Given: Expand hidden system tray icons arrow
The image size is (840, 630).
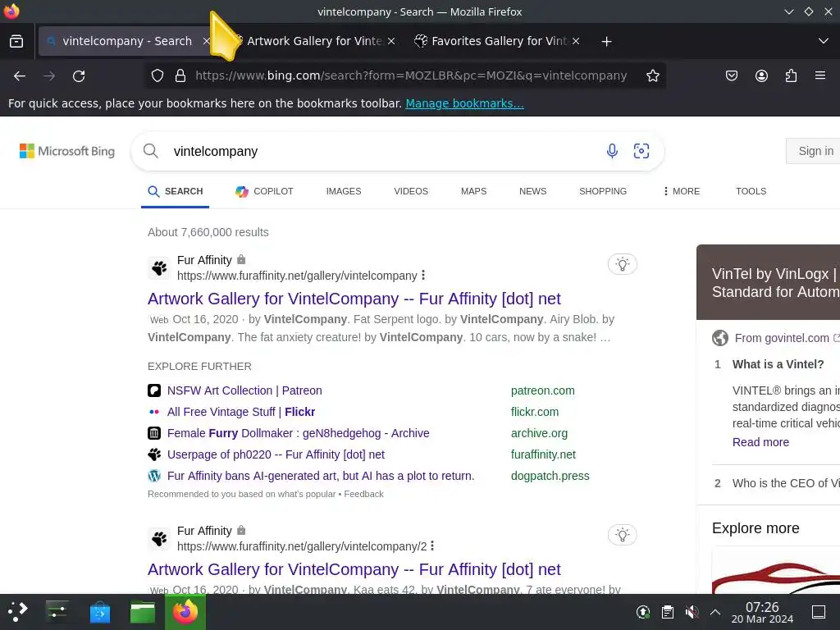Looking at the screenshot, I should [x=715, y=612].
